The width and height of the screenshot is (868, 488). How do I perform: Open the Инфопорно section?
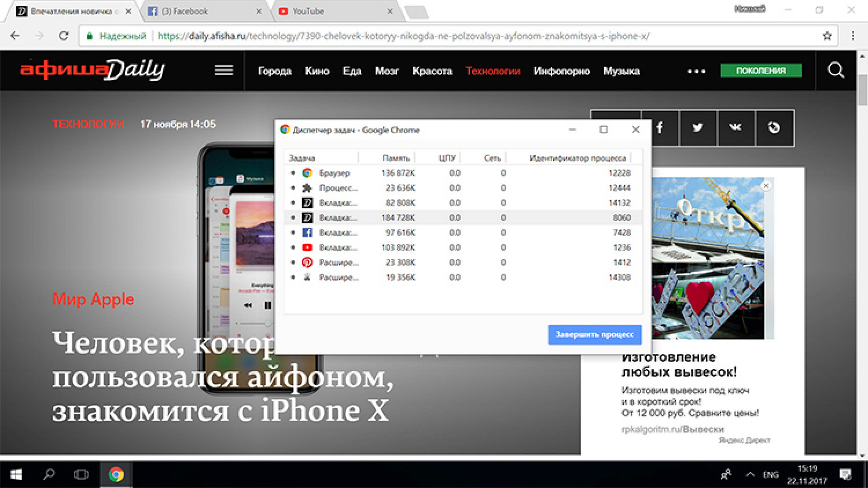(562, 71)
